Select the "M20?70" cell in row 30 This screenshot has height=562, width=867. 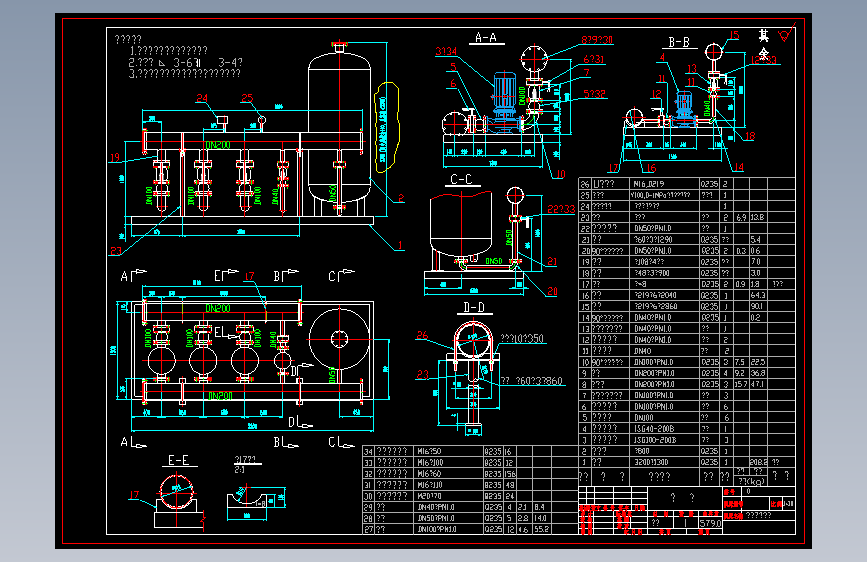[429, 496]
